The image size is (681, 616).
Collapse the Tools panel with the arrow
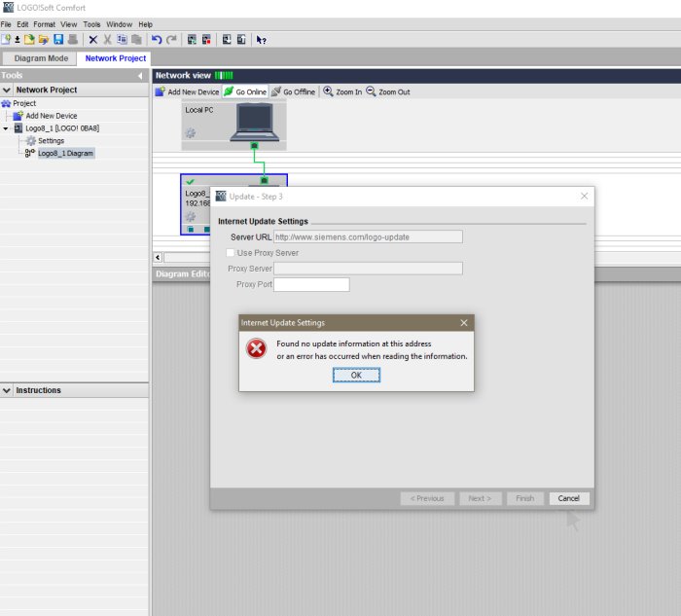tap(140, 76)
